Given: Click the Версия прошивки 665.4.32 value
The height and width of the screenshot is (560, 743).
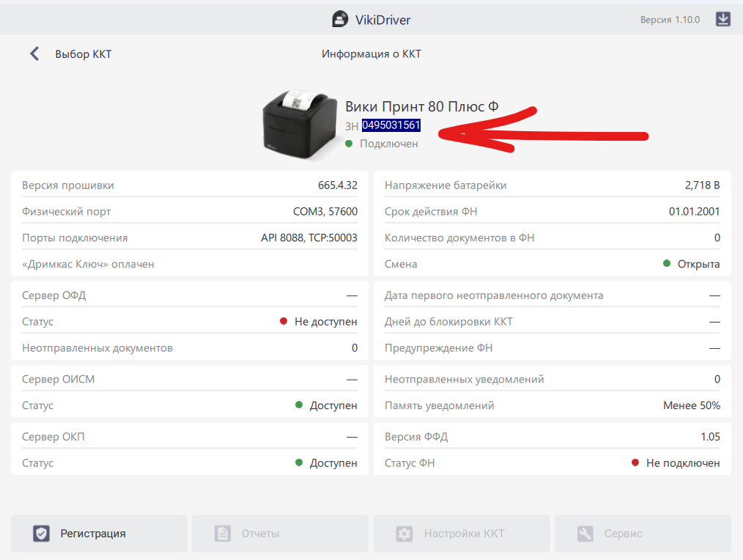Looking at the screenshot, I should point(333,185).
